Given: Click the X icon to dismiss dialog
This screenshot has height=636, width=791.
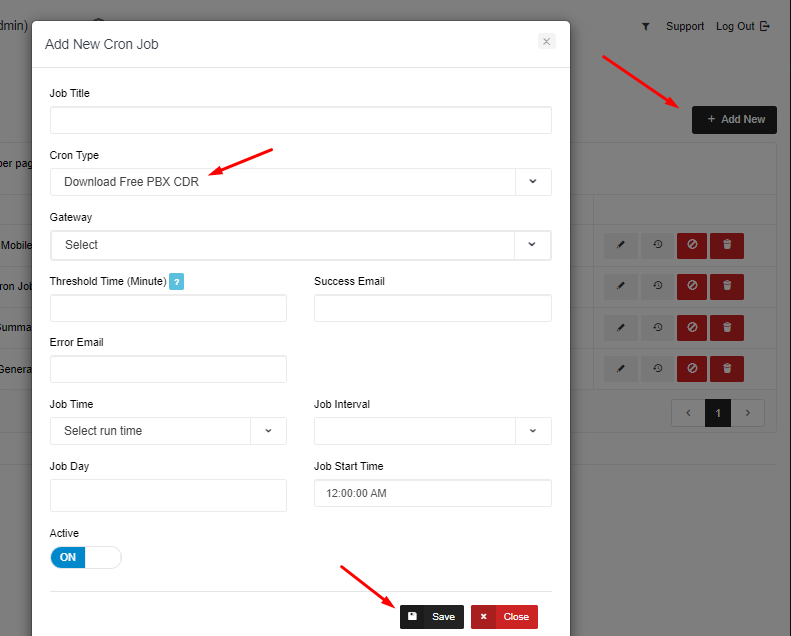Looking at the screenshot, I should coord(546,41).
